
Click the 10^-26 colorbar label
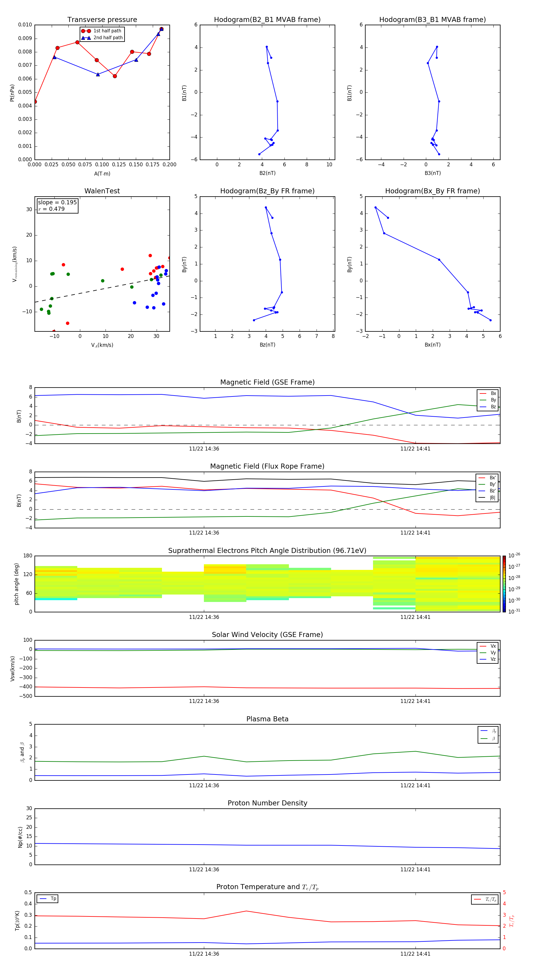(514, 555)
